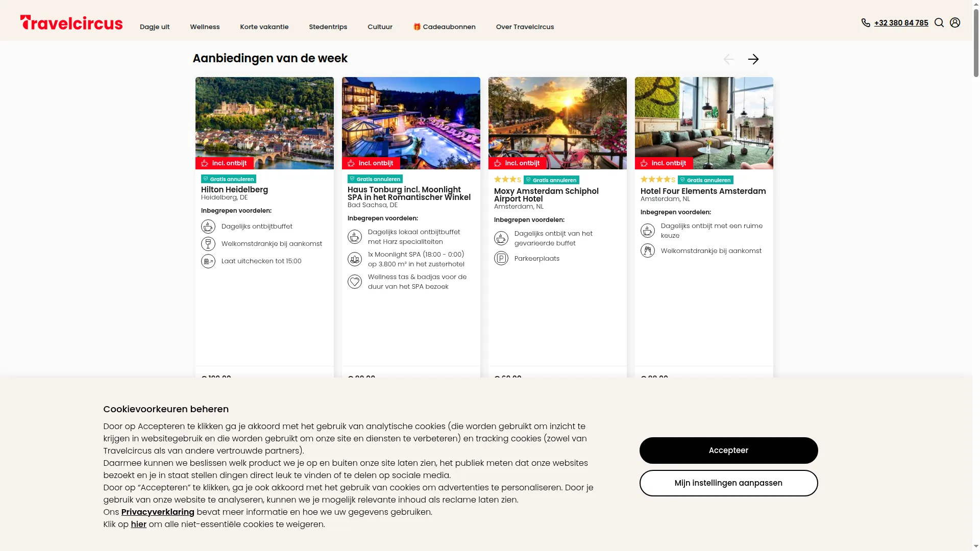This screenshot has height=551, width=980.
Task: Open Hilton Heidelberg hotel title
Action: (234, 190)
